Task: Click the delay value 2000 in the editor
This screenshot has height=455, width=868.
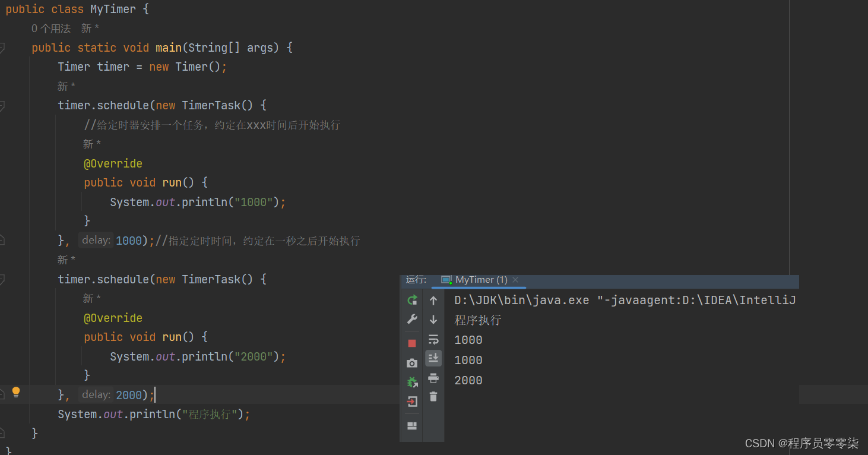Action: pos(129,396)
